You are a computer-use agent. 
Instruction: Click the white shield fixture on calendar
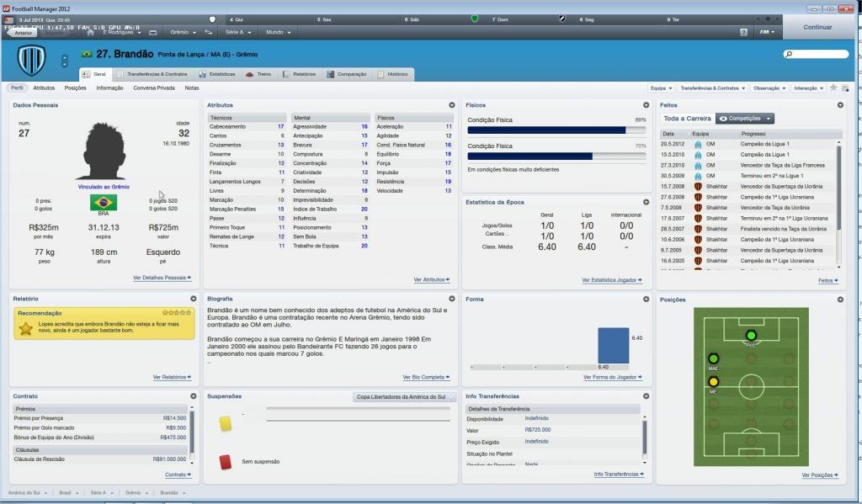pyautogui.click(x=212, y=19)
